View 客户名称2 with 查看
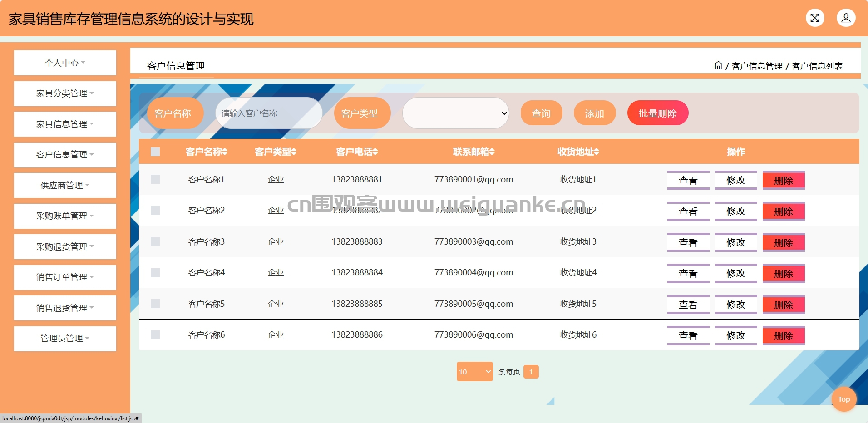Viewport: 868px width, 423px height. (x=688, y=211)
